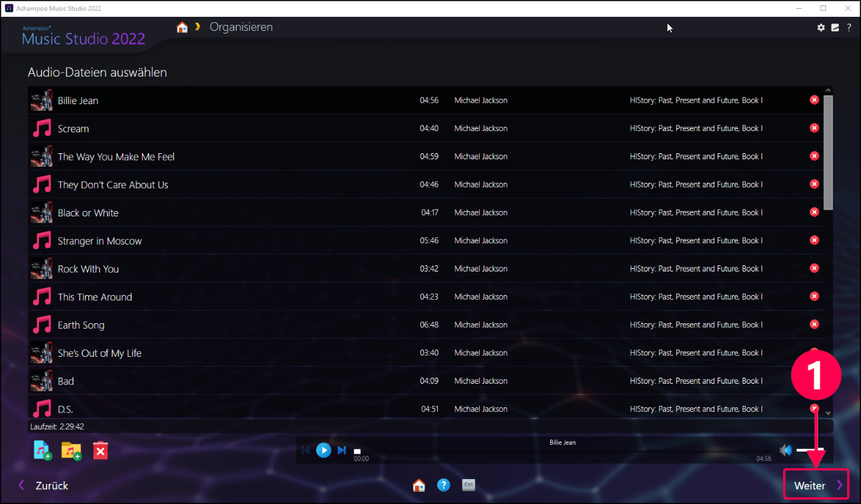Click the delete all files icon
The image size is (861, 504).
100,450
